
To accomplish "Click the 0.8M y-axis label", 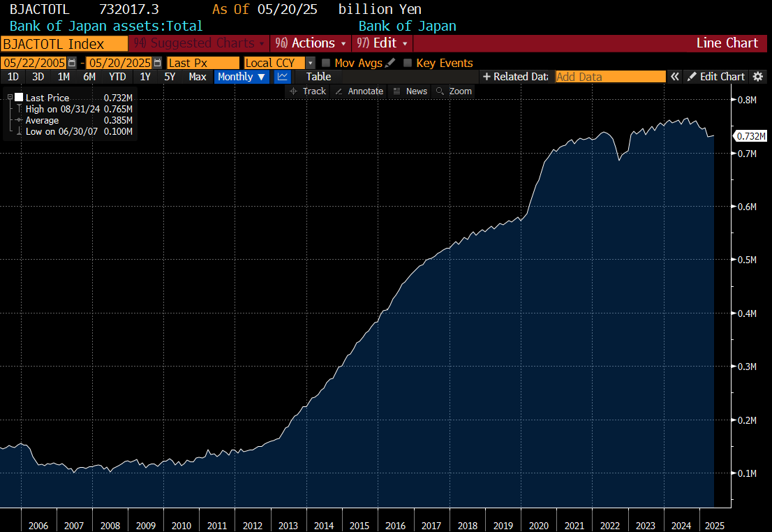I will (x=747, y=100).
